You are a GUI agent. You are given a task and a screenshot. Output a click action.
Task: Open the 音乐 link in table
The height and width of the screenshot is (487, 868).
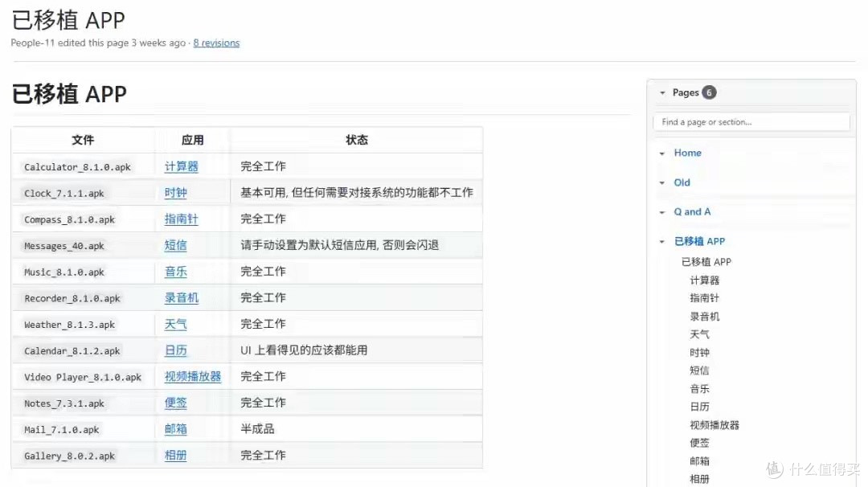click(x=175, y=272)
